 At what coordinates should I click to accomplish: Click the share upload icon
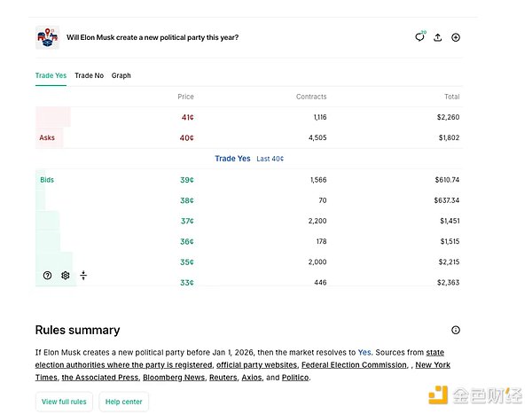point(438,37)
